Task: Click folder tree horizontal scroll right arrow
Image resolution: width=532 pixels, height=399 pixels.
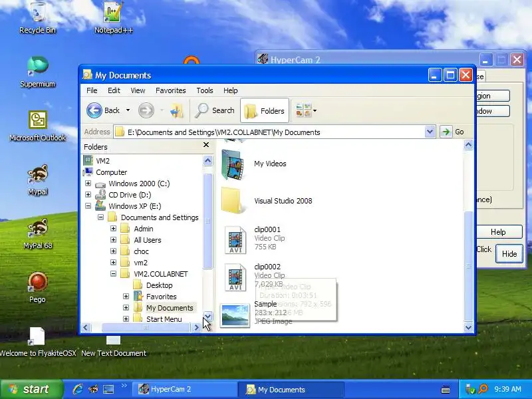Action: 196,327
